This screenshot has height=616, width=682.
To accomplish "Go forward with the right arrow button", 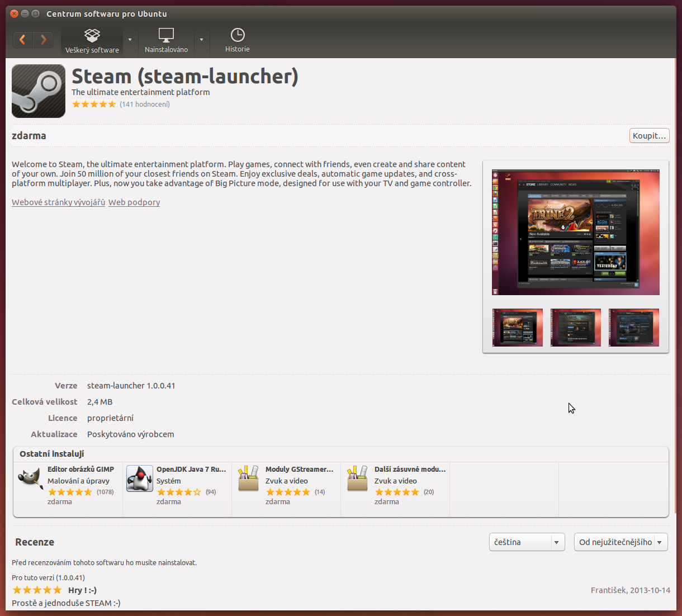I will (43, 40).
